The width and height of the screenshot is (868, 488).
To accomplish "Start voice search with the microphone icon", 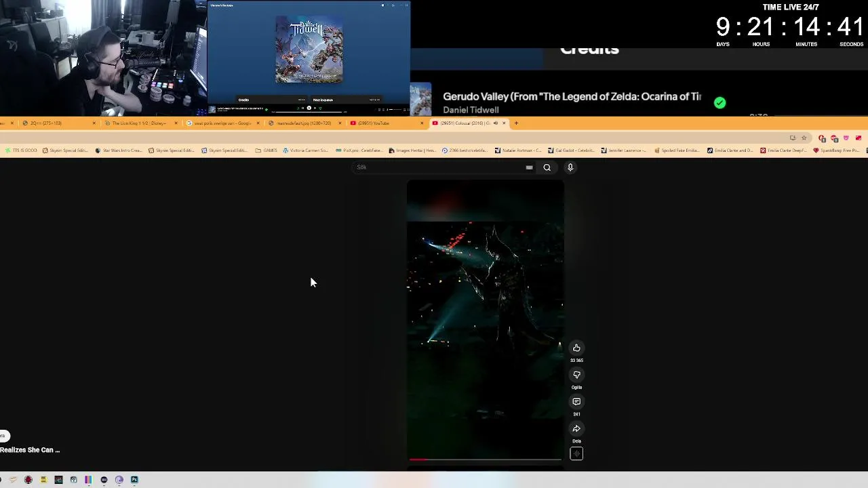I will (570, 167).
